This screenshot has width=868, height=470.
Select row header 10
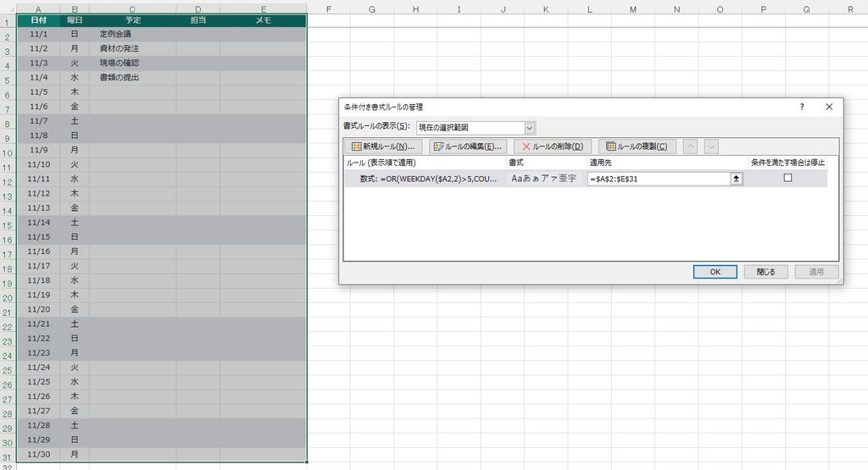pos(7,153)
